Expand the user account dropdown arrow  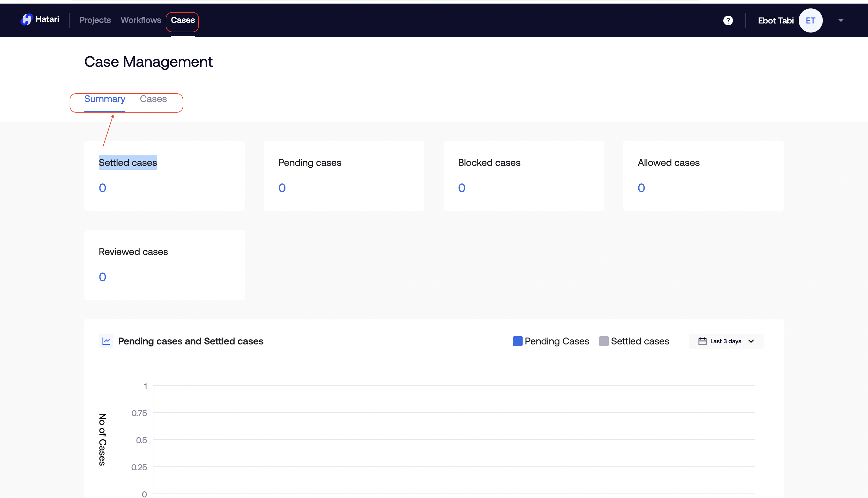[x=841, y=20]
